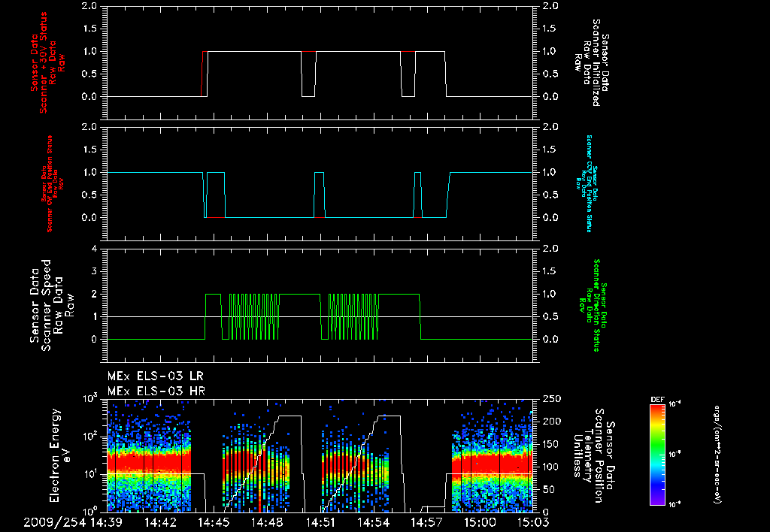Click the "Electron Energy eV" axis title
770x532 pixels.
60,455
